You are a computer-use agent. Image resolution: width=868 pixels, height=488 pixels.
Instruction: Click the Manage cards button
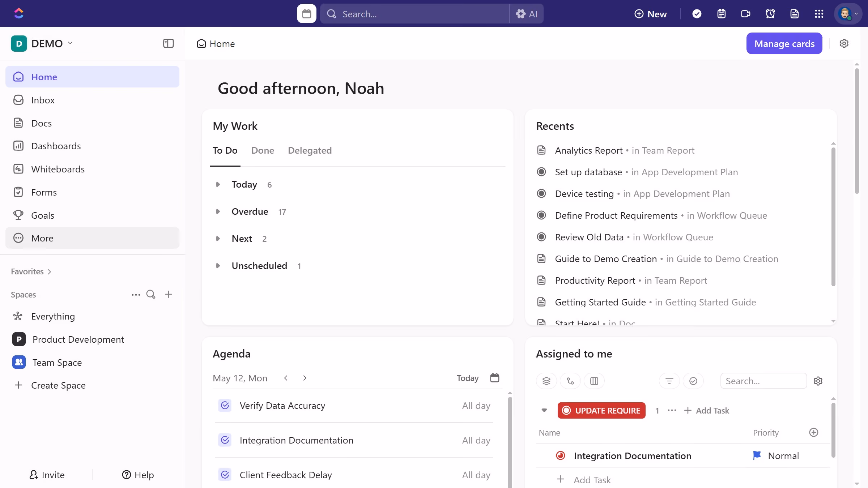click(x=784, y=43)
